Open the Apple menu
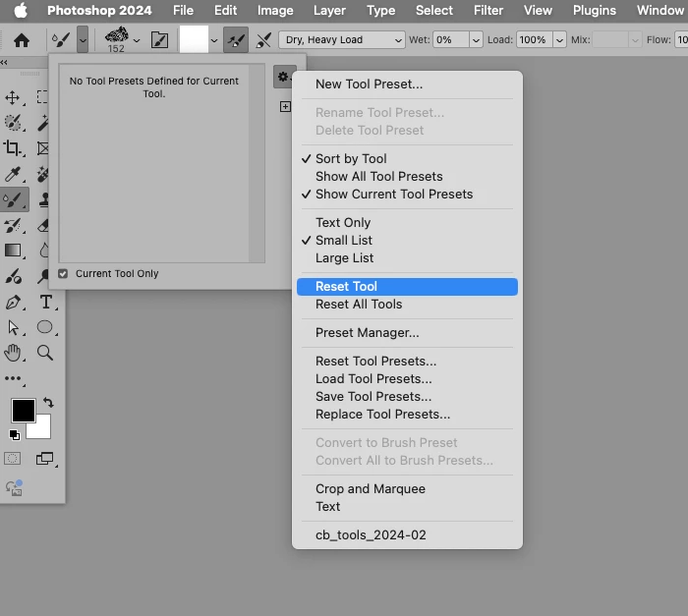 [x=21, y=10]
